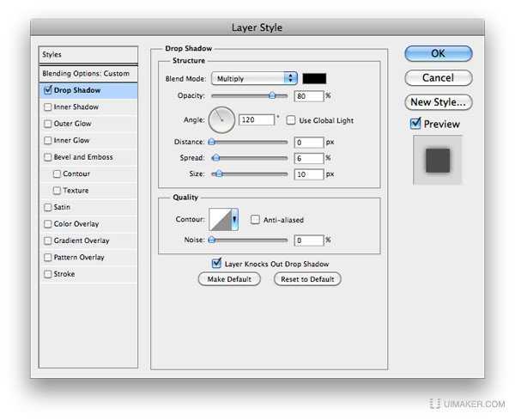Viewport: 515px width, 420px height.
Task: Select the Pattern Overlay label
Action: (79, 258)
